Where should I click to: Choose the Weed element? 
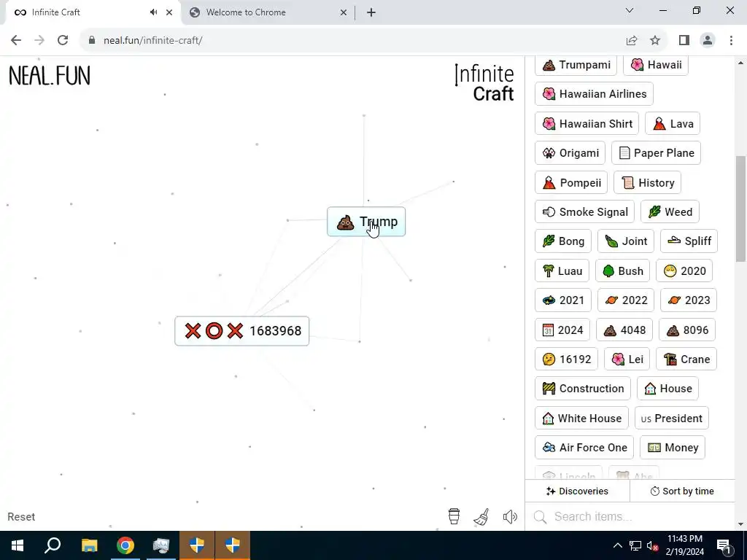pos(670,212)
